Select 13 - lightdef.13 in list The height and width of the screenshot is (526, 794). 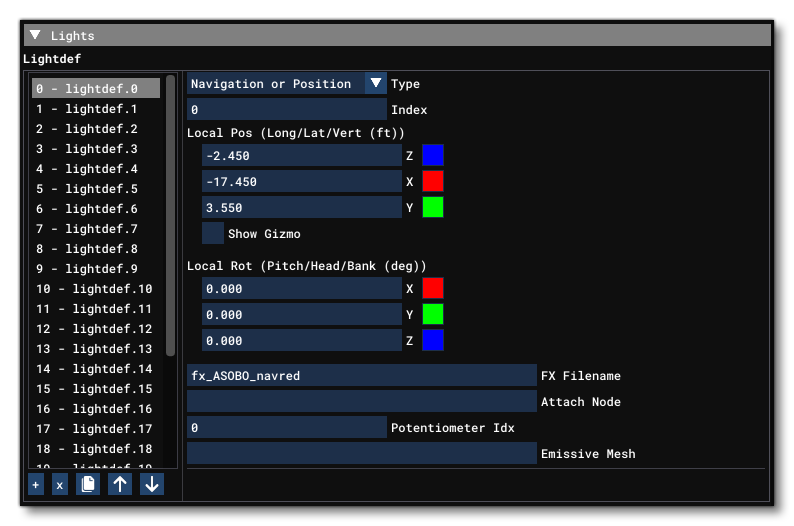point(96,348)
